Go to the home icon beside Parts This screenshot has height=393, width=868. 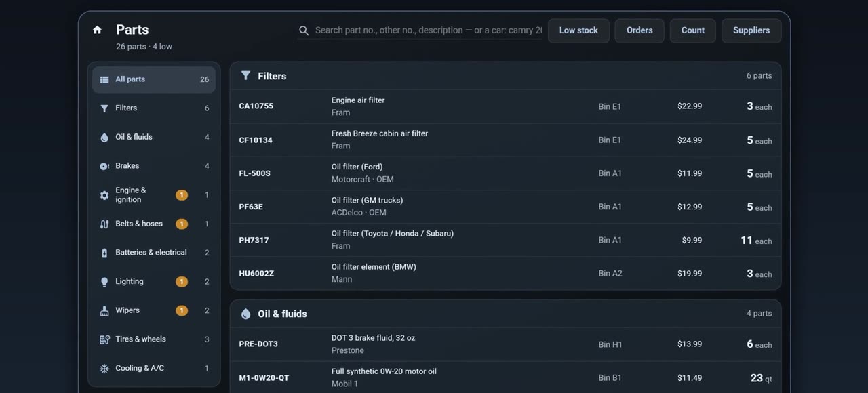pyautogui.click(x=97, y=30)
